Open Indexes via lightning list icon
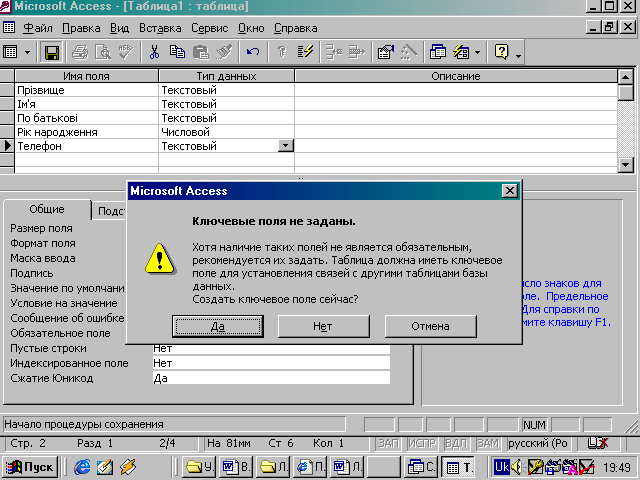 [305, 52]
